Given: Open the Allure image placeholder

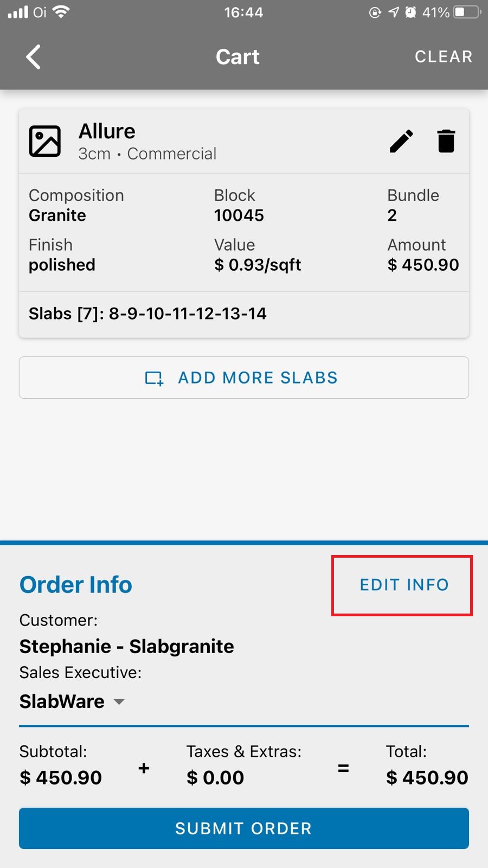Looking at the screenshot, I should (x=44, y=141).
